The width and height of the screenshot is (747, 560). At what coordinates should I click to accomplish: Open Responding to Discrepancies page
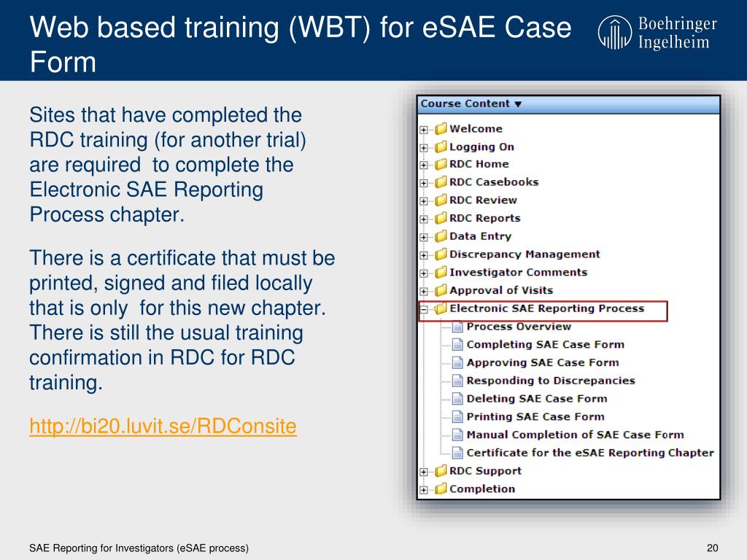[x=551, y=381]
